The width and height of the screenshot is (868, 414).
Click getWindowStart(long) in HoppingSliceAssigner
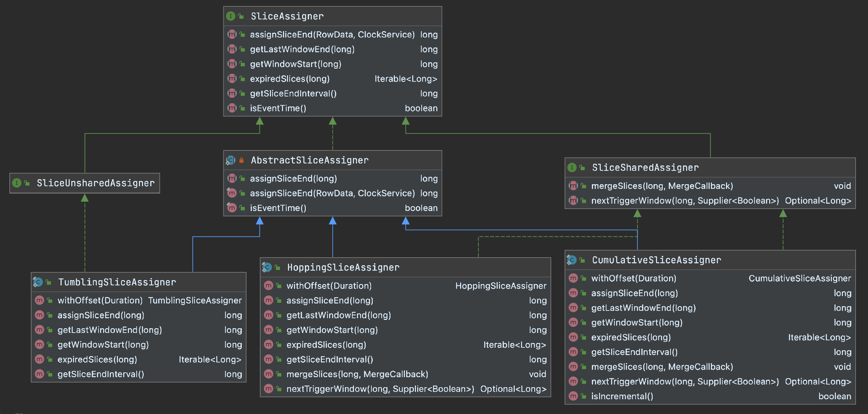point(332,330)
